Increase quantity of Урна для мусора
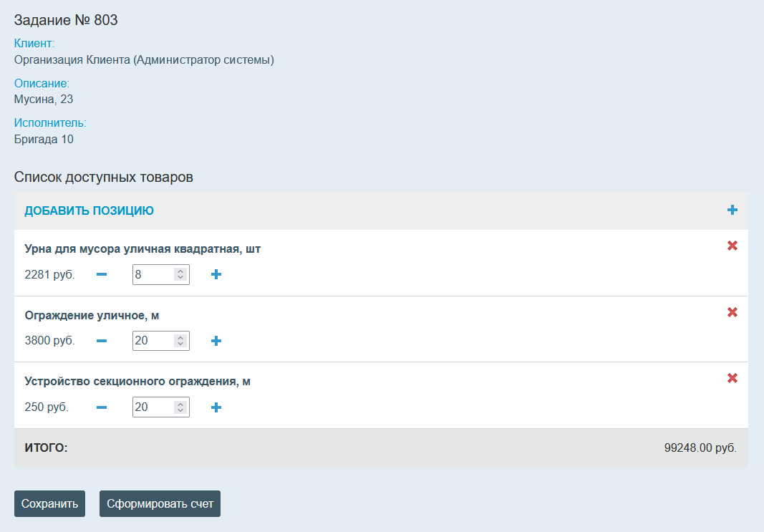 pyautogui.click(x=216, y=275)
